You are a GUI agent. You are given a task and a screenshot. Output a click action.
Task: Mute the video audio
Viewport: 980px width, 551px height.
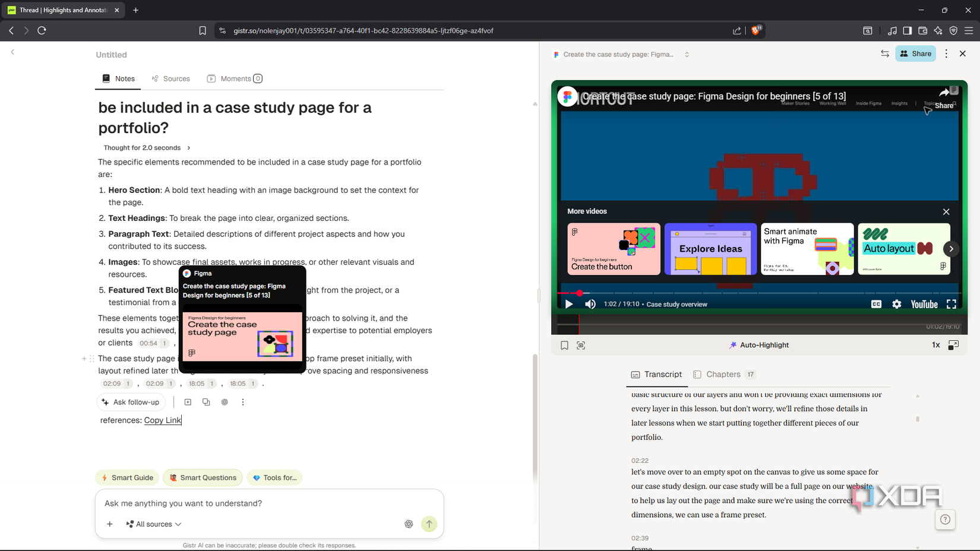click(590, 303)
